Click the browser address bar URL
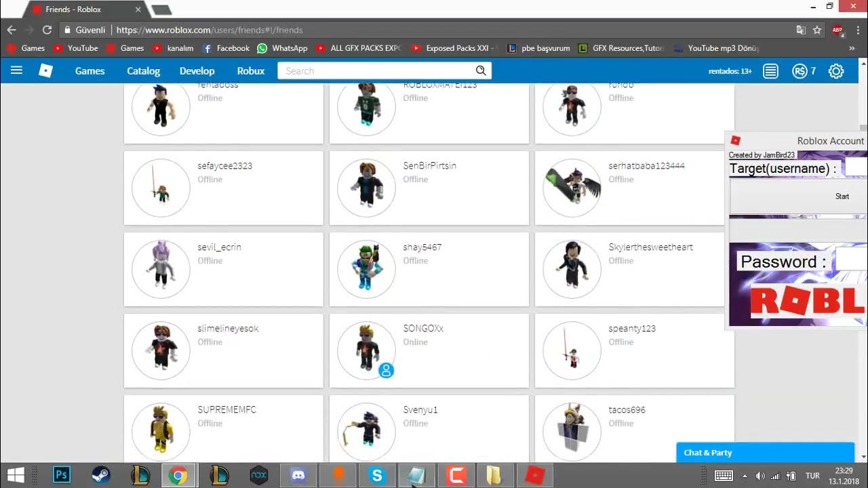The image size is (868, 488). (x=210, y=30)
